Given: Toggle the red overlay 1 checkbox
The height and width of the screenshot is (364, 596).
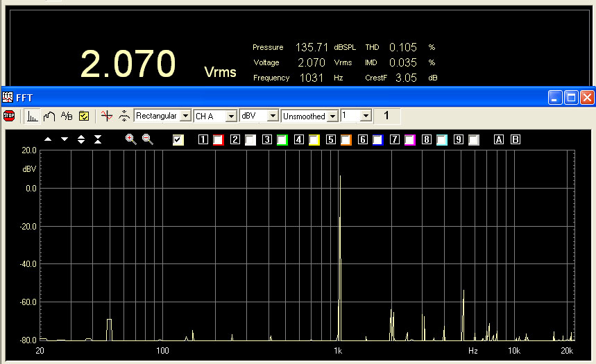Looking at the screenshot, I should tap(219, 140).
